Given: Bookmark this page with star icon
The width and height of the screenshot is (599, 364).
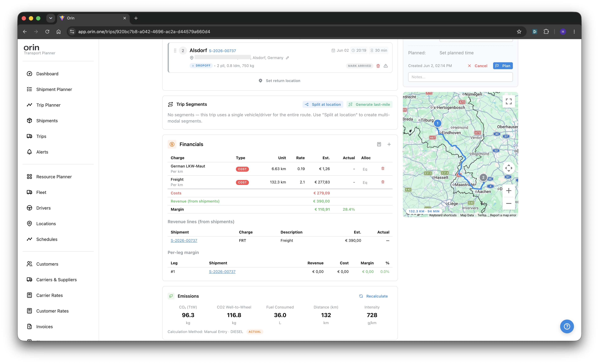Looking at the screenshot, I should [x=519, y=32].
